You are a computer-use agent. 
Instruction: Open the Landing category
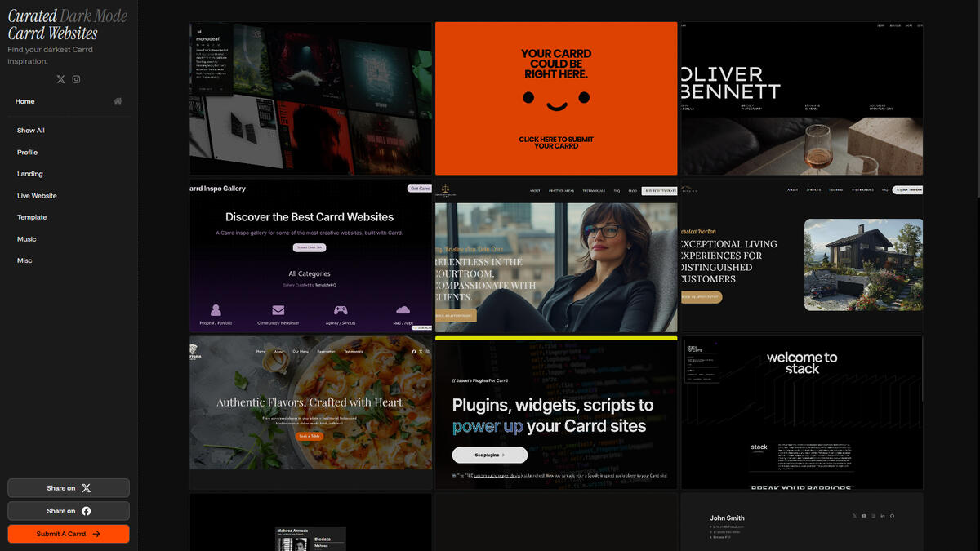(30, 174)
